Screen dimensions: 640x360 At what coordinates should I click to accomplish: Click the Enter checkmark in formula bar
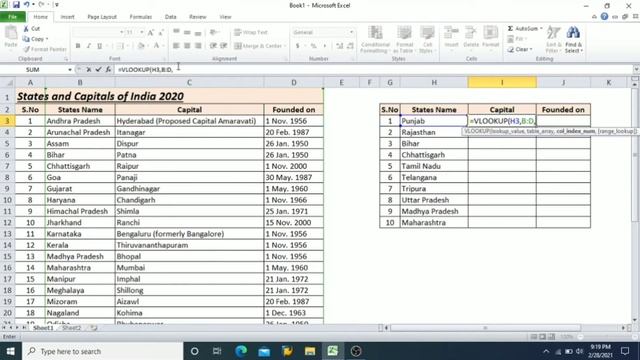point(98,70)
